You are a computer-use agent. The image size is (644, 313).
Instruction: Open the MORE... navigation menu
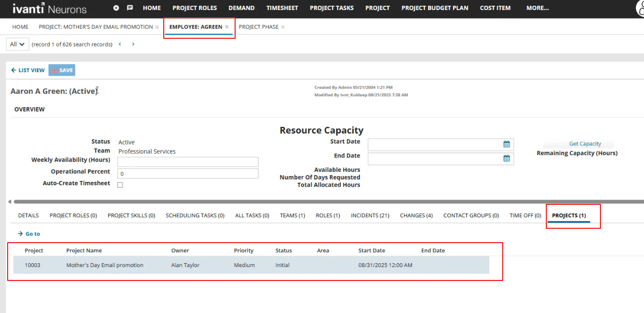click(x=537, y=8)
